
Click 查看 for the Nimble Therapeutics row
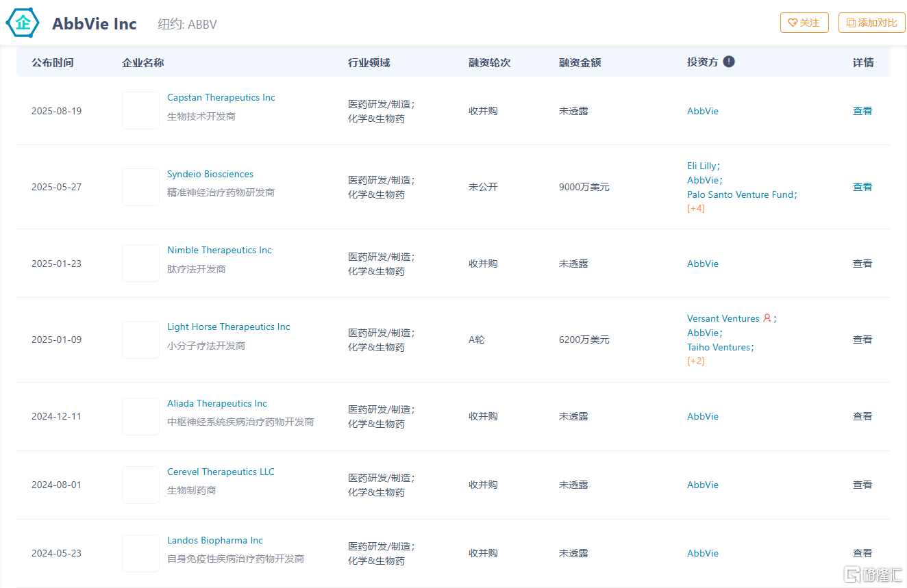(x=862, y=264)
